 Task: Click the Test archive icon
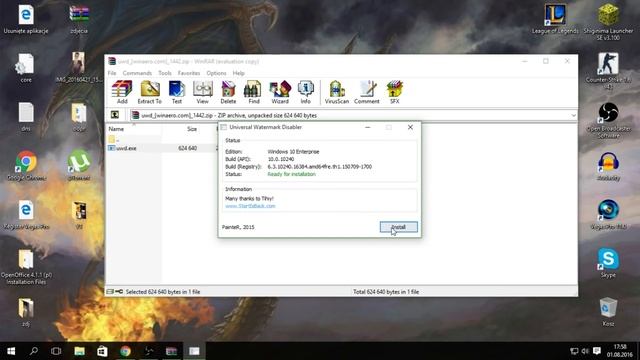176,92
